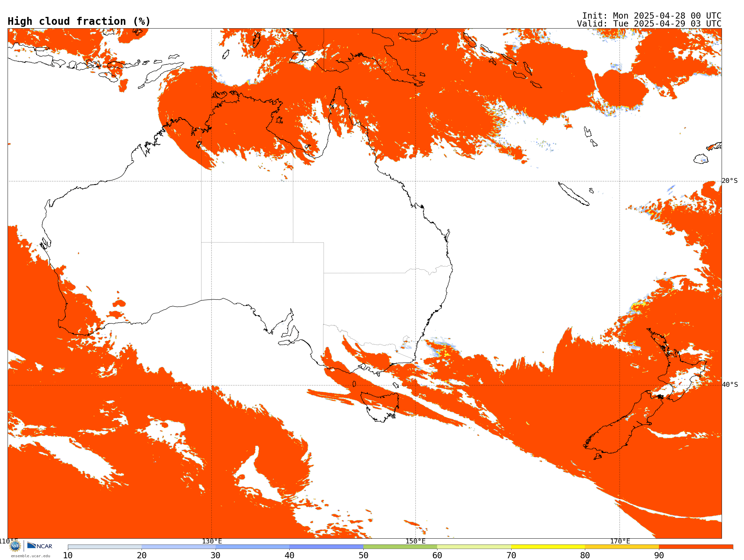Click the colorbar tick label 80

[x=585, y=555]
